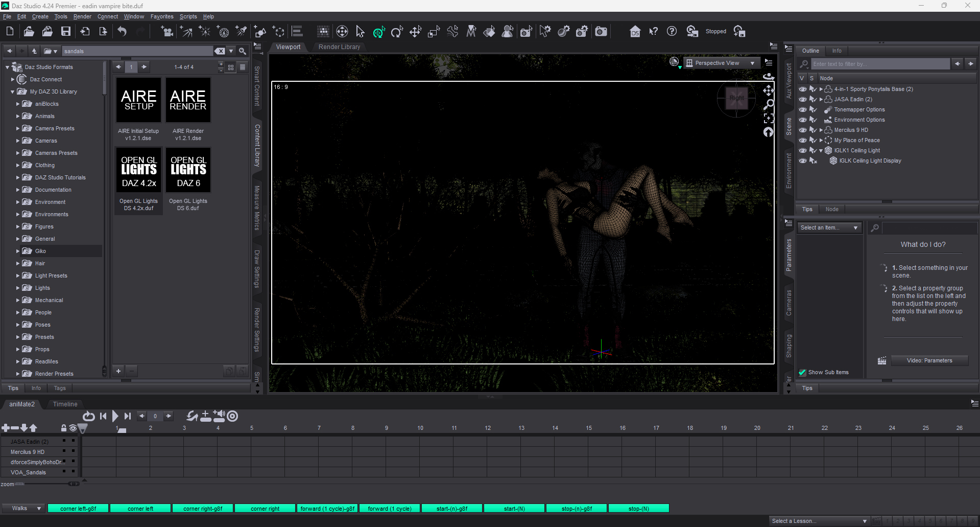
Task: Click the aniMate loop playback icon
Action: coord(88,416)
